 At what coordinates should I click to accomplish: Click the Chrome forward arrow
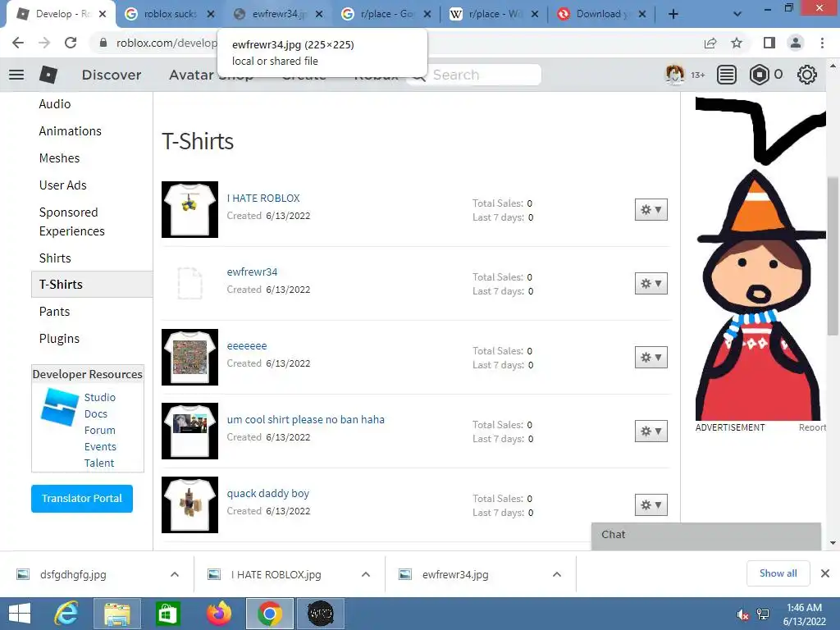tap(44, 43)
